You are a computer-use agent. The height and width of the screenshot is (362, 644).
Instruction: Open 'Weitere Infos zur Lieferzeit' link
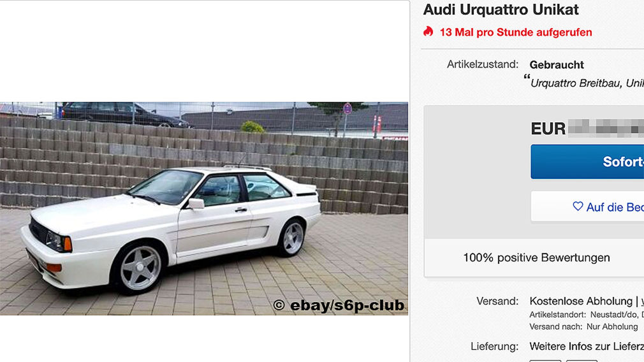(587, 346)
